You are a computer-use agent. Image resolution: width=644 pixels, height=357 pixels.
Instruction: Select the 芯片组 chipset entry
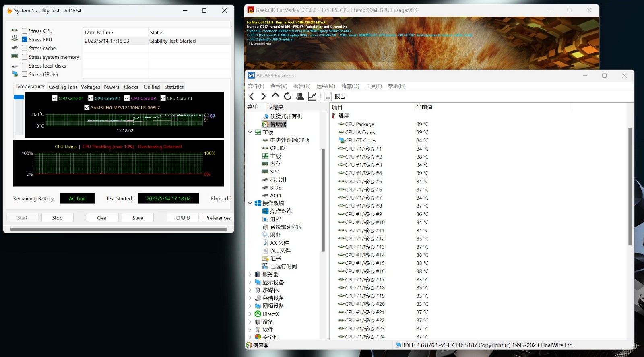click(275, 180)
